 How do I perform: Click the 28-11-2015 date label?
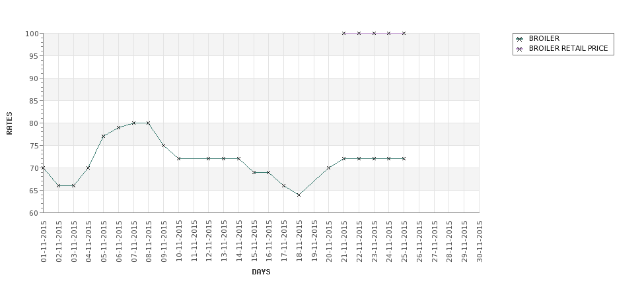[x=449, y=241]
